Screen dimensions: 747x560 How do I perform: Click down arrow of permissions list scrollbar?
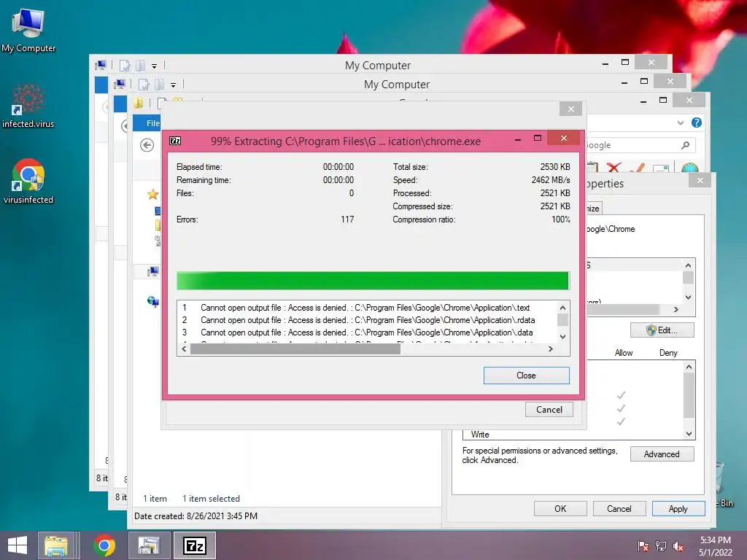(x=689, y=433)
